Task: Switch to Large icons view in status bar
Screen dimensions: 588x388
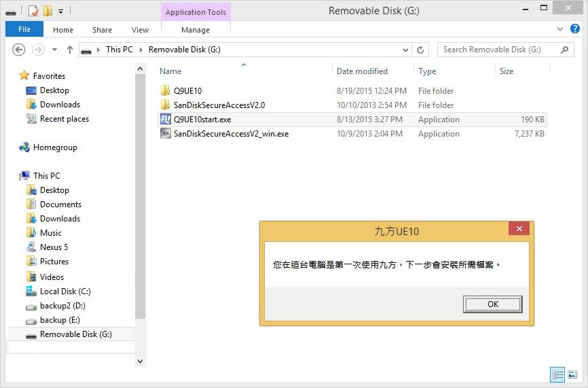Action: (572, 374)
